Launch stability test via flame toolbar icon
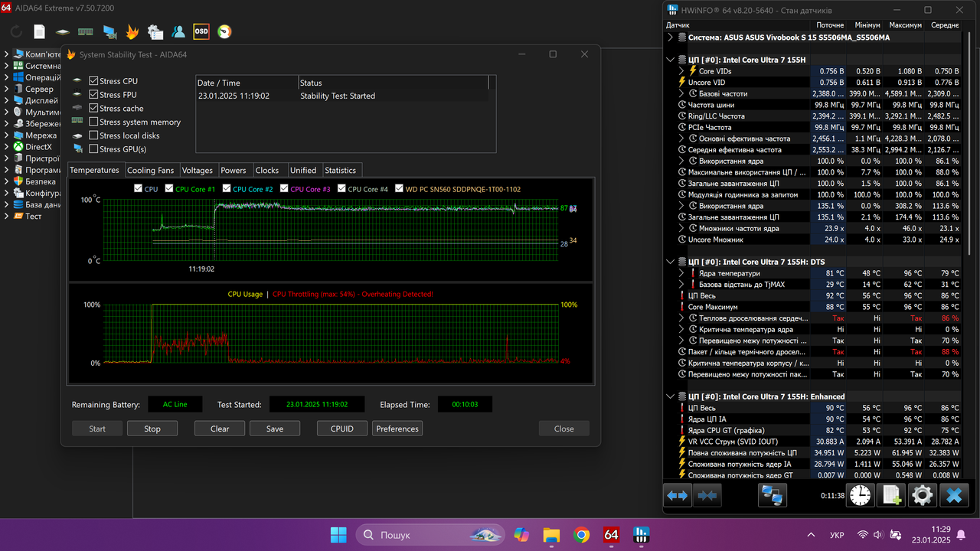 132,31
